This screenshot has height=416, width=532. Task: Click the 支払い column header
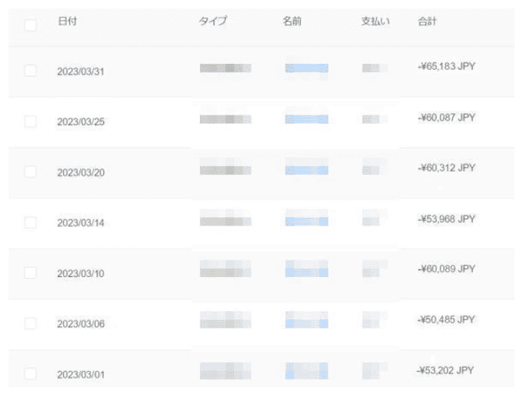[x=375, y=22]
